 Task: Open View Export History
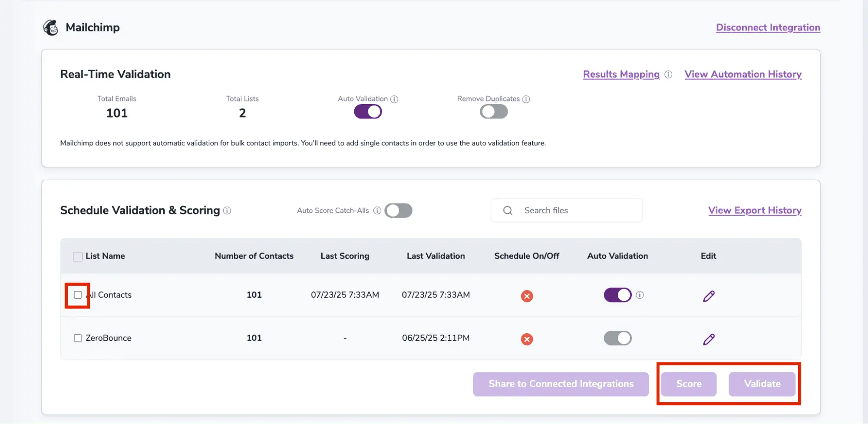[x=755, y=210]
